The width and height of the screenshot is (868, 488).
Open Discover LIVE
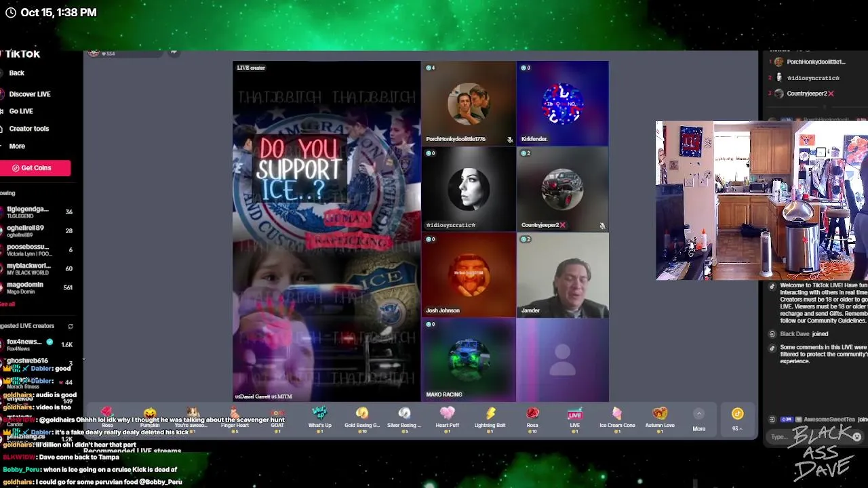pyautogui.click(x=30, y=94)
